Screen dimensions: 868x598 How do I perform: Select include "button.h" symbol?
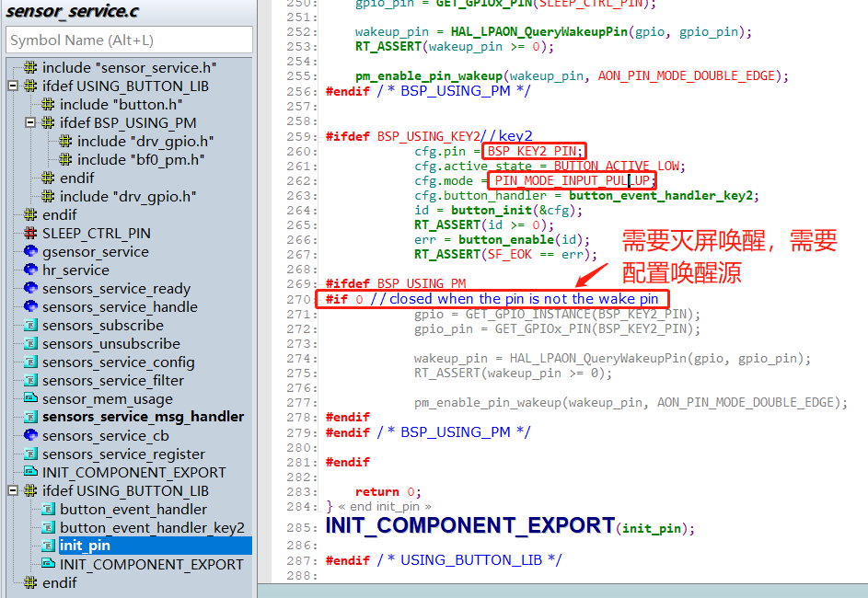[122, 105]
